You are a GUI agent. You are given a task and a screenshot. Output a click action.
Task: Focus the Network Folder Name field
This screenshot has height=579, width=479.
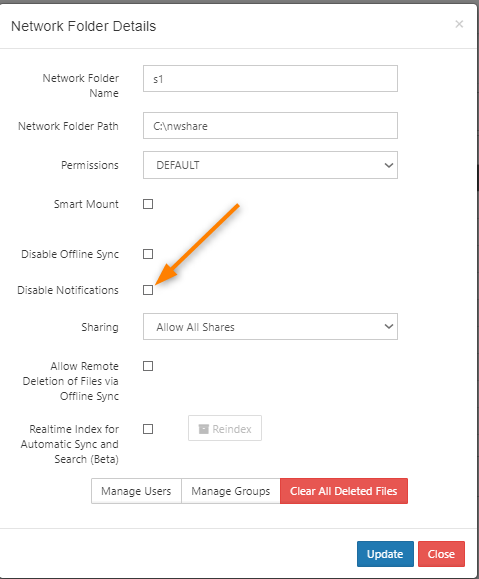click(x=270, y=79)
